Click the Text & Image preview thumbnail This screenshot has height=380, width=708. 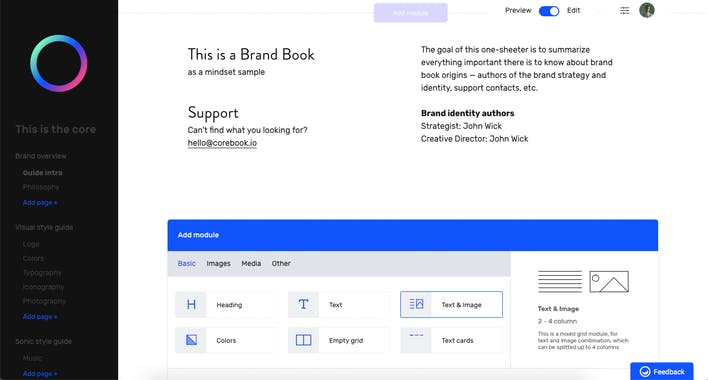point(583,282)
